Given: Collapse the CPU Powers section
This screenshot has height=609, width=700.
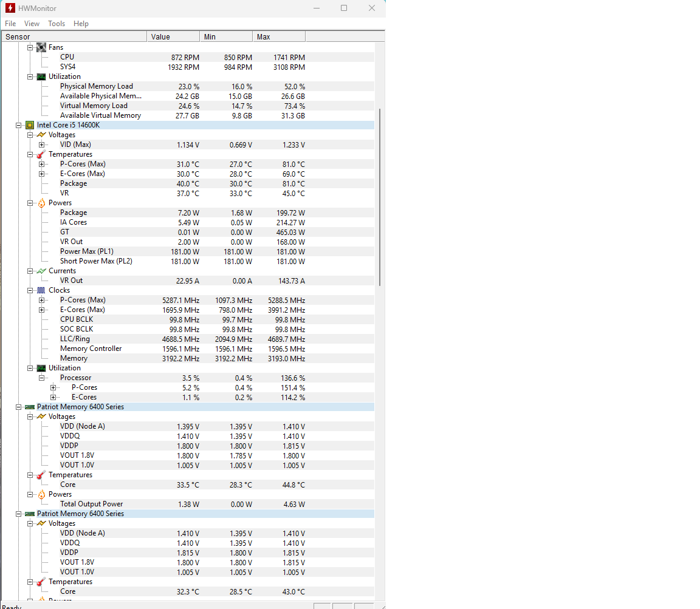Looking at the screenshot, I should tap(30, 203).
